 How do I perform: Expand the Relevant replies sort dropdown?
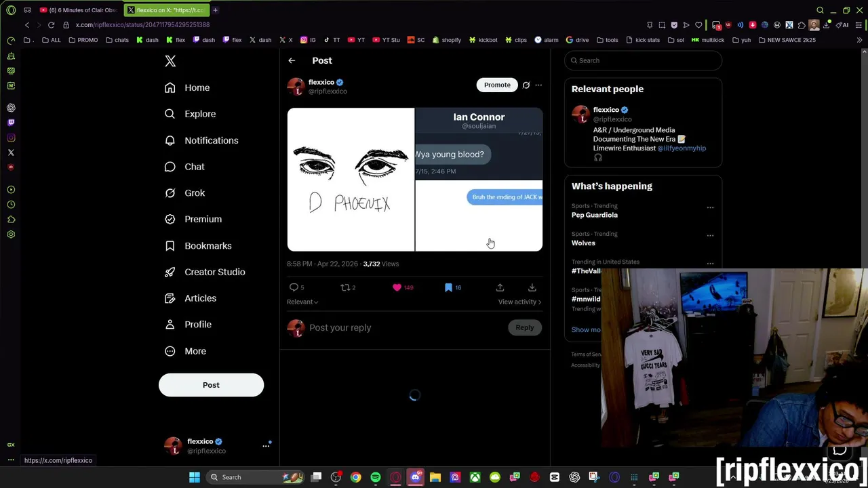point(302,302)
